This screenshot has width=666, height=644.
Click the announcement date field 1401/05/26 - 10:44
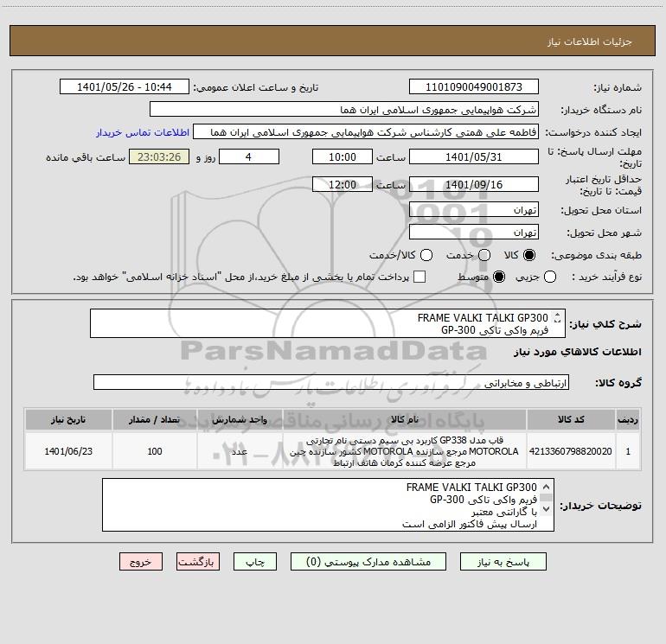(x=124, y=86)
